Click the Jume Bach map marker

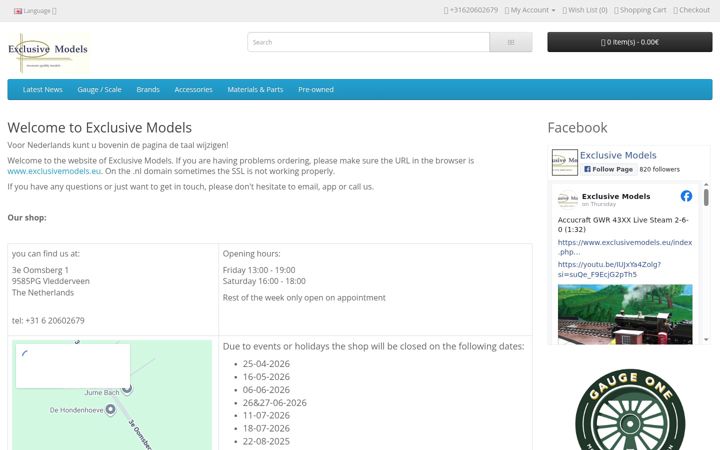pos(127,388)
